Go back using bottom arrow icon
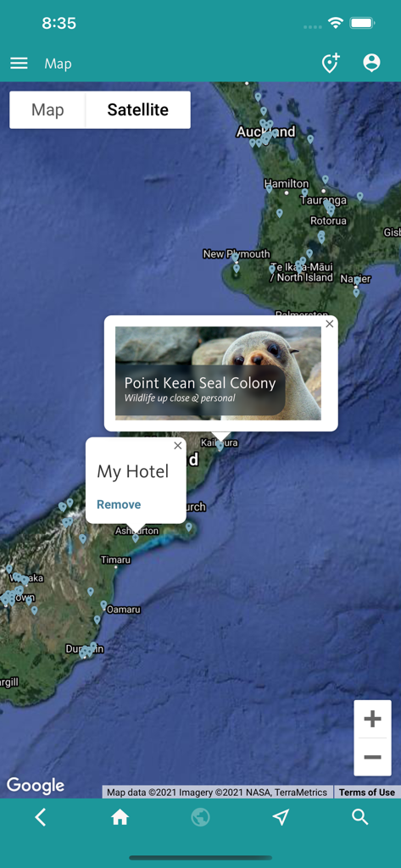This screenshot has height=868, width=401. (40, 817)
